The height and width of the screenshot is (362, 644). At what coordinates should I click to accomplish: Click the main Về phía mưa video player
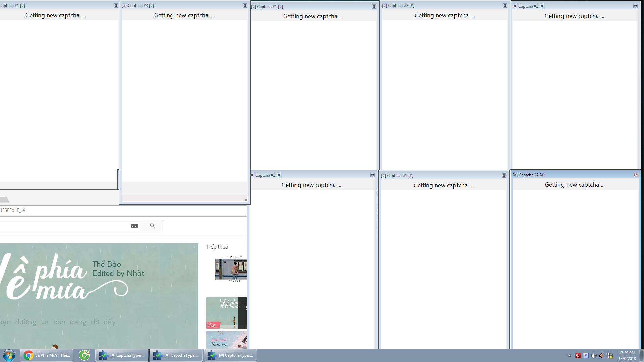pos(99,295)
